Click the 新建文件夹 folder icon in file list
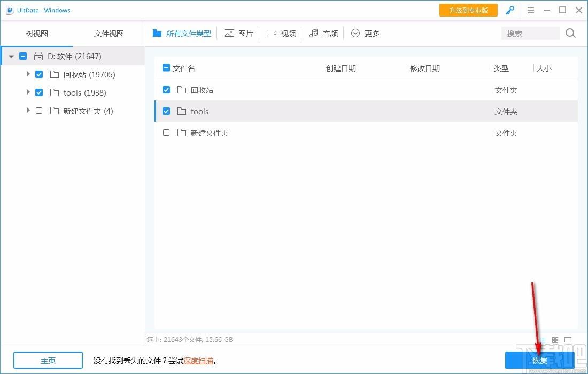This screenshot has height=374, width=588. [x=182, y=133]
